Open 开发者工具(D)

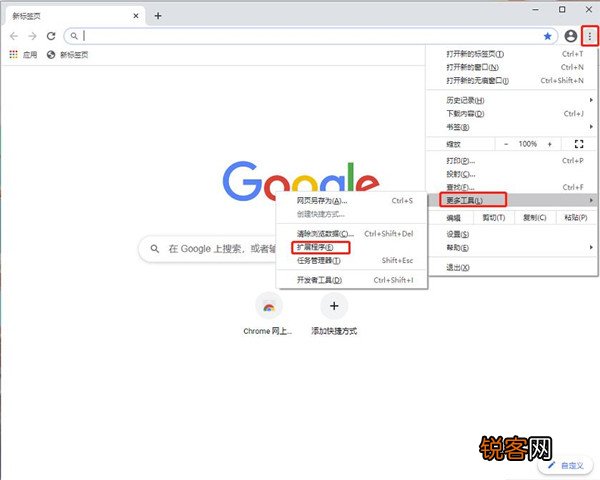pyautogui.click(x=351, y=280)
